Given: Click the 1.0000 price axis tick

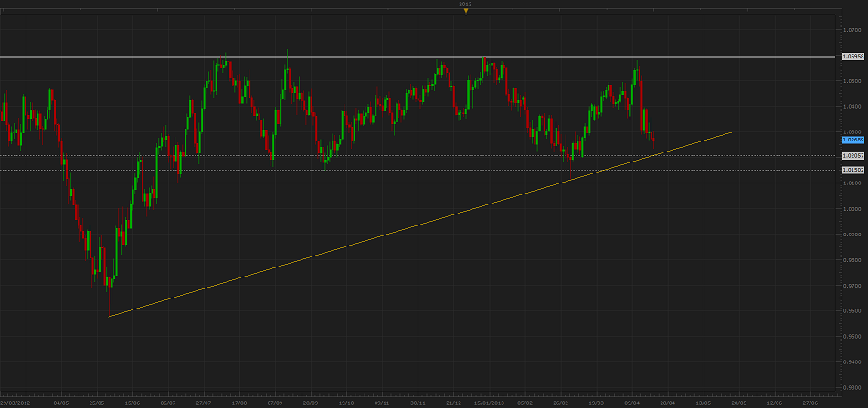Looking at the screenshot, I should pyautogui.click(x=852, y=209).
